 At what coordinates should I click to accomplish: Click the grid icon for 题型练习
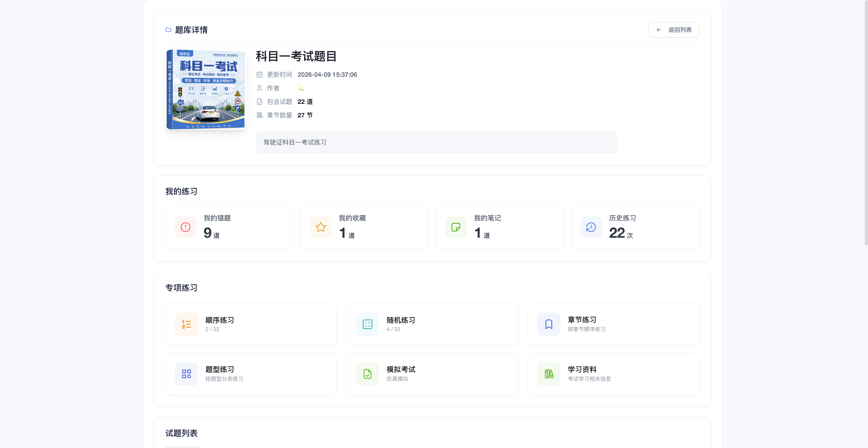(186, 374)
